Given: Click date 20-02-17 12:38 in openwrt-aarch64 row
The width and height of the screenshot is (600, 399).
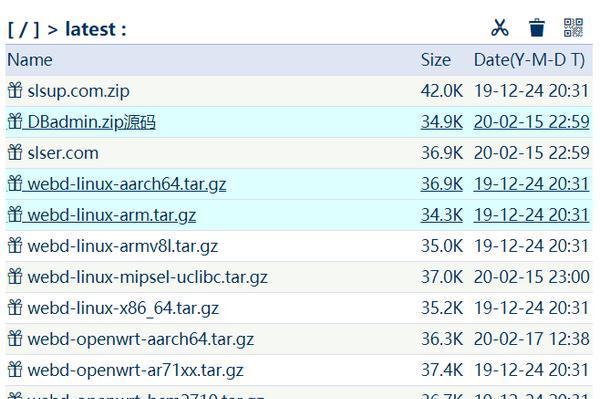Looking at the screenshot, I should pos(532,339).
